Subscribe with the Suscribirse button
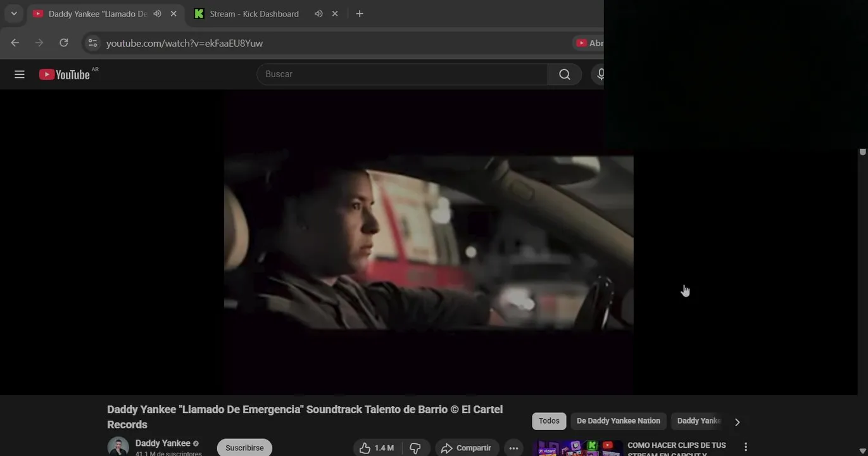The width and height of the screenshot is (868, 456). coord(244,448)
